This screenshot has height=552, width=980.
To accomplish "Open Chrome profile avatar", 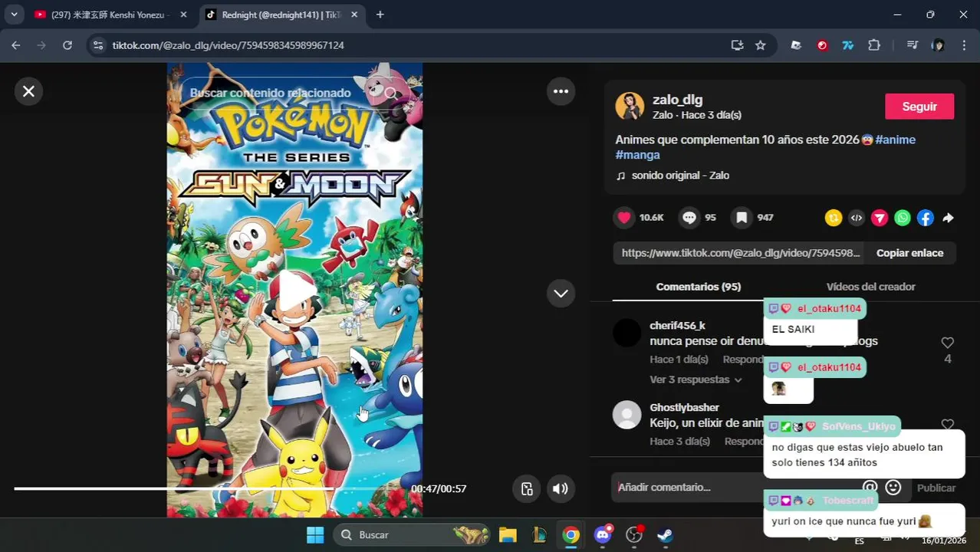I will click(938, 45).
